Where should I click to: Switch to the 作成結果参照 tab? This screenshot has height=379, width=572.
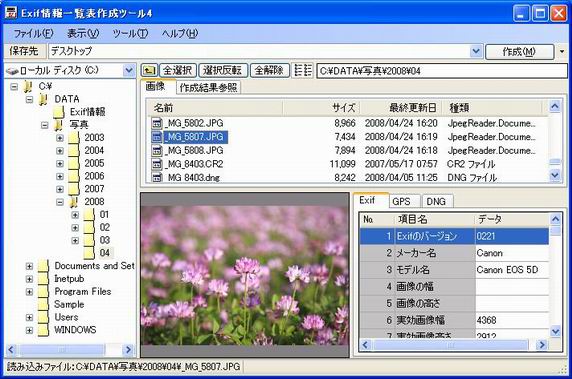coord(208,87)
